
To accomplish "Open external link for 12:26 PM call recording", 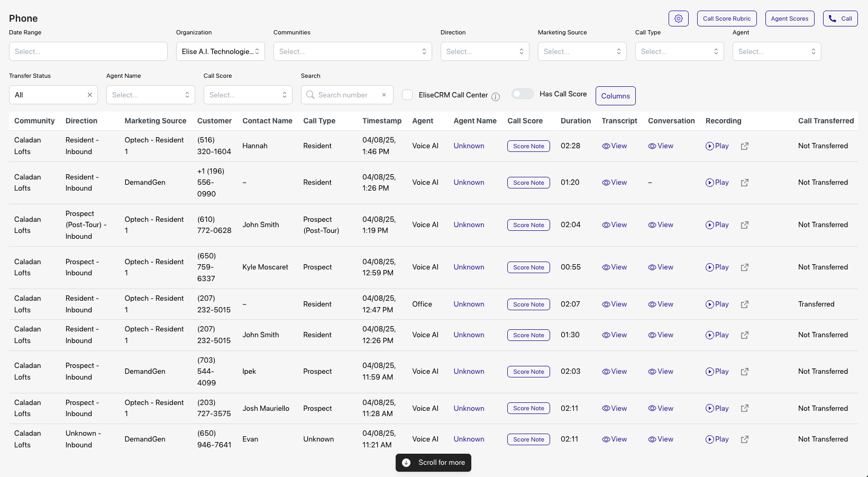I will pyautogui.click(x=745, y=335).
